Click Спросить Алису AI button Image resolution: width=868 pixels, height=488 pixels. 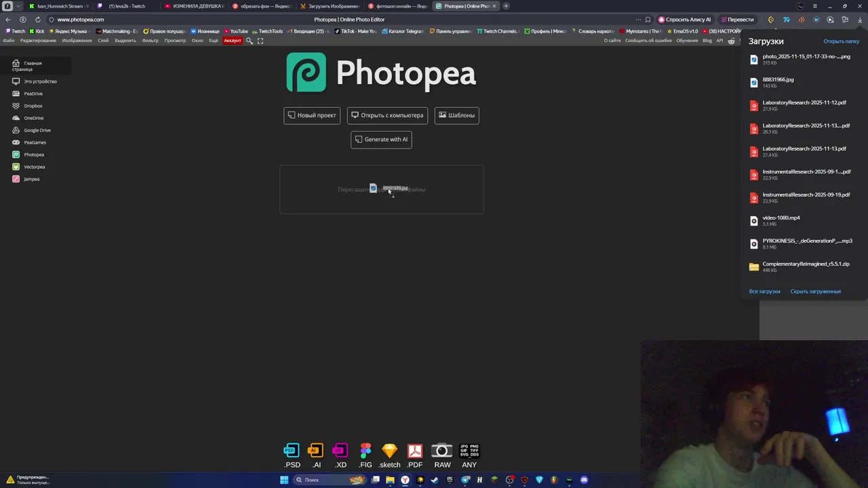pyautogui.click(x=685, y=20)
